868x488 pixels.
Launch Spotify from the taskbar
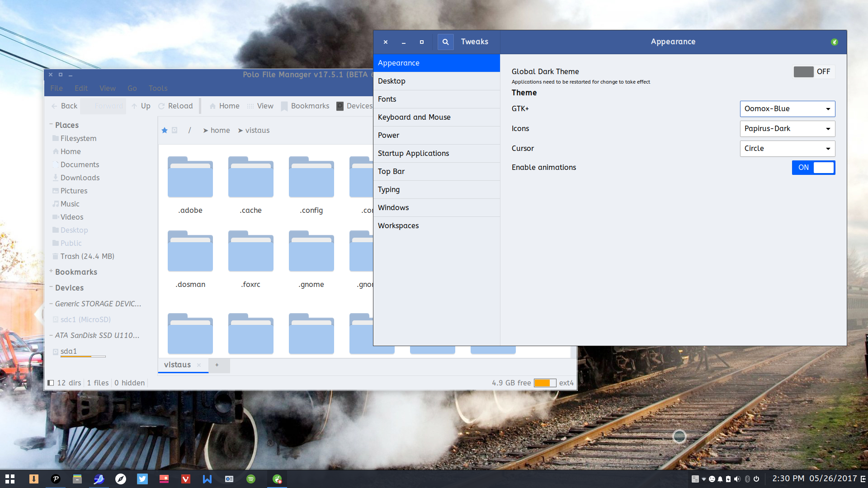pyautogui.click(x=251, y=479)
